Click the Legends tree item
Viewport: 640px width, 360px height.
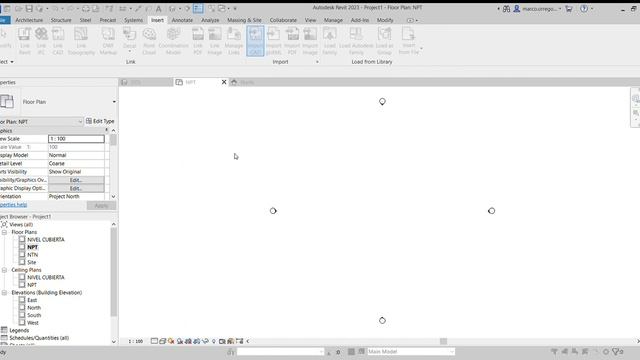(x=19, y=330)
